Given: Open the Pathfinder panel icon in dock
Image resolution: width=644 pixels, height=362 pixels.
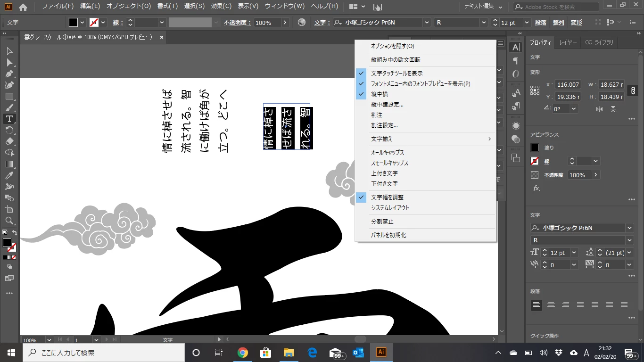Looking at the screenshot, I should (516, 158).
